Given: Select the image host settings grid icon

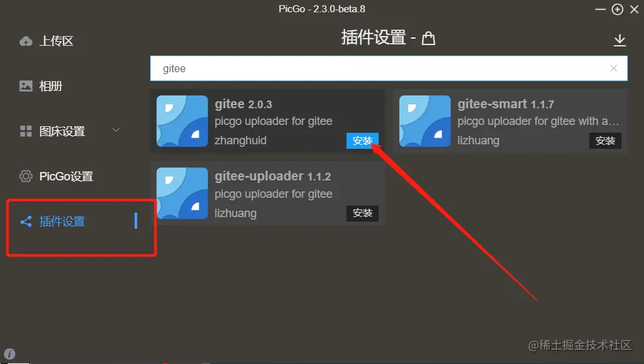Looking at the screenshot, I should tap(26, 131).
